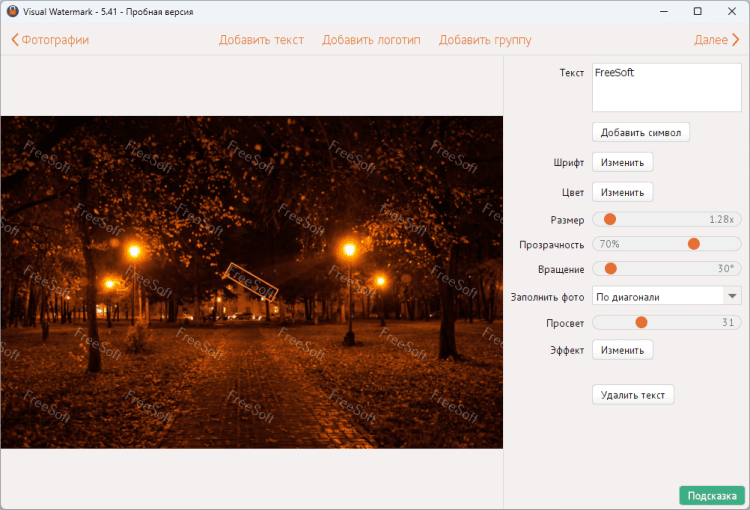The image size is (750, 510).
Task: Click the 70% transparency value
Action: (609, 244)
